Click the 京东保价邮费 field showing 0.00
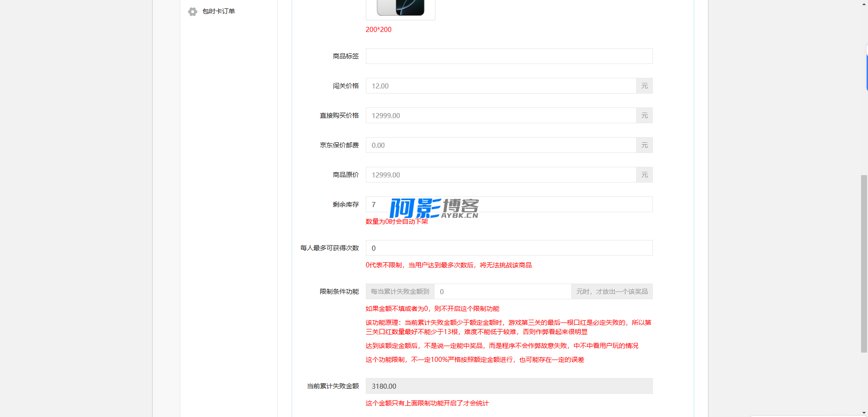The width and height of the screenshot is (868, 417). [x=501, y=145]
